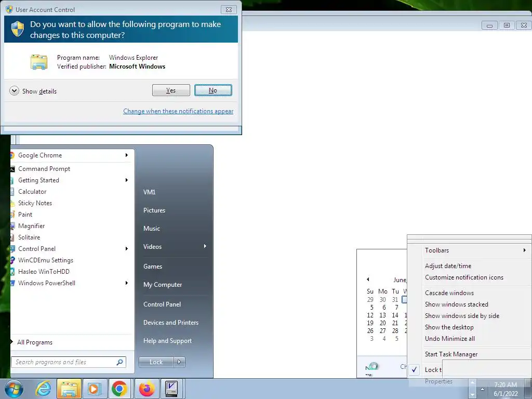Launch Calculator from Start menu
This screenshot has height=399, width=532.
coord(32,192)
